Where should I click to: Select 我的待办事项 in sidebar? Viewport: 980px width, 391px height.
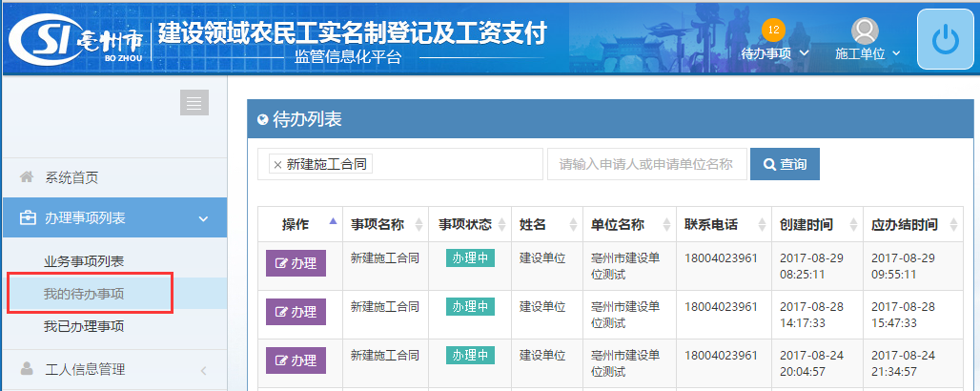[84, 294]
